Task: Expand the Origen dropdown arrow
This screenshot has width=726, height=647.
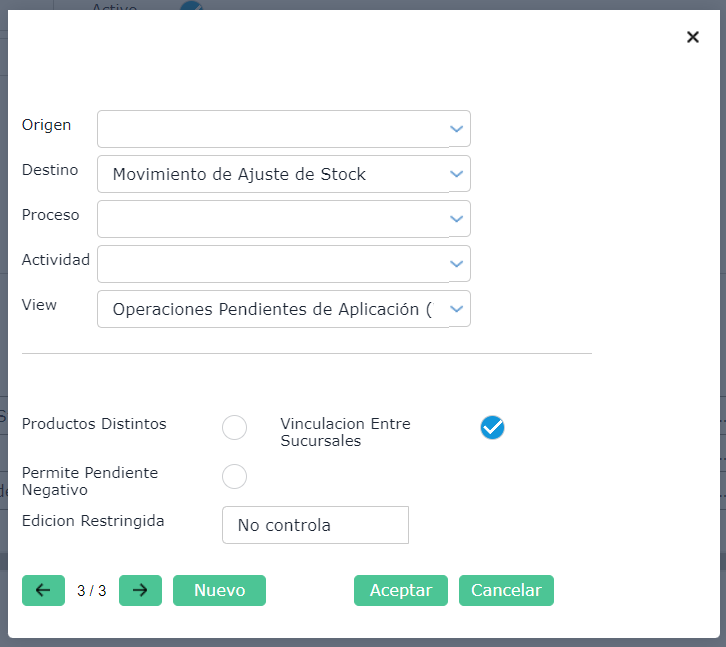Action: coord(457,129)
